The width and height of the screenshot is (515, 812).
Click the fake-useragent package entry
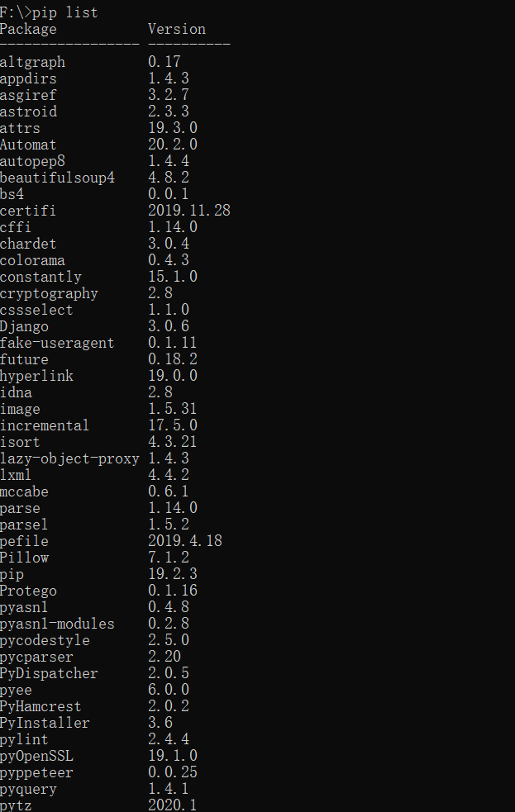[x=57, y=344]
